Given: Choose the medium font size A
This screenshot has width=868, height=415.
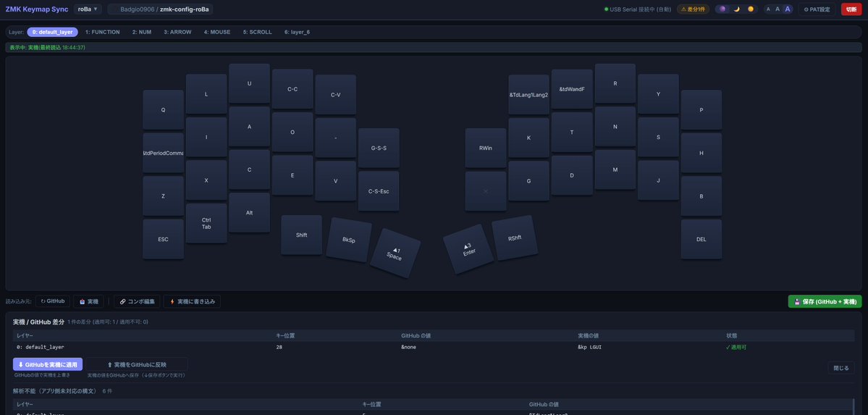Looking at the screenshot, I should coord(778,9).
